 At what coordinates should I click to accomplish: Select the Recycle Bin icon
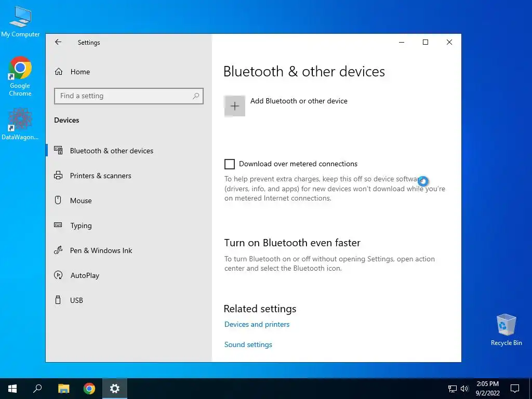[x=506, y=330]
